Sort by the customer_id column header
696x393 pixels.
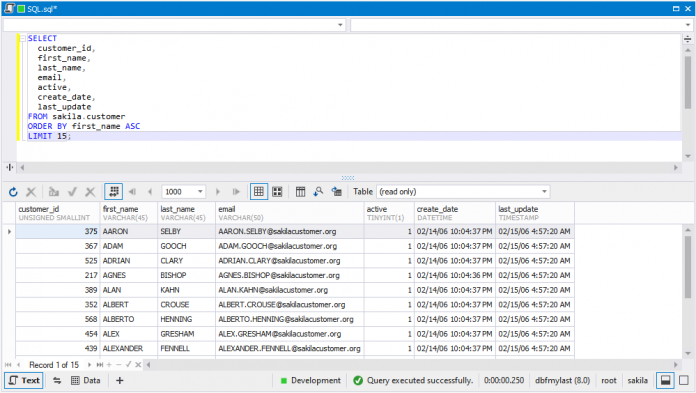(x=58, y=213)
